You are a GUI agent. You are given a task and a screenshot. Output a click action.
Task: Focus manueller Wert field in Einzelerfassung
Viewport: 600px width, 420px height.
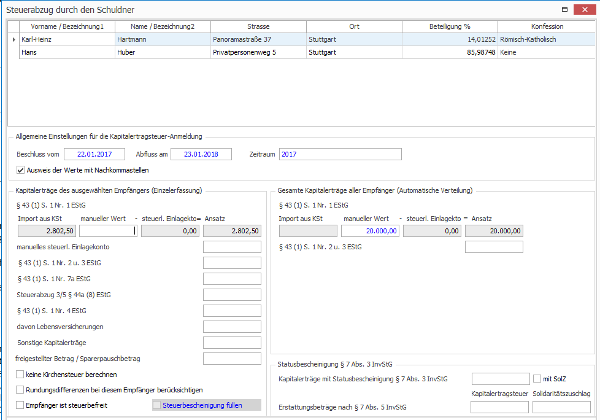tap(108, 231)
